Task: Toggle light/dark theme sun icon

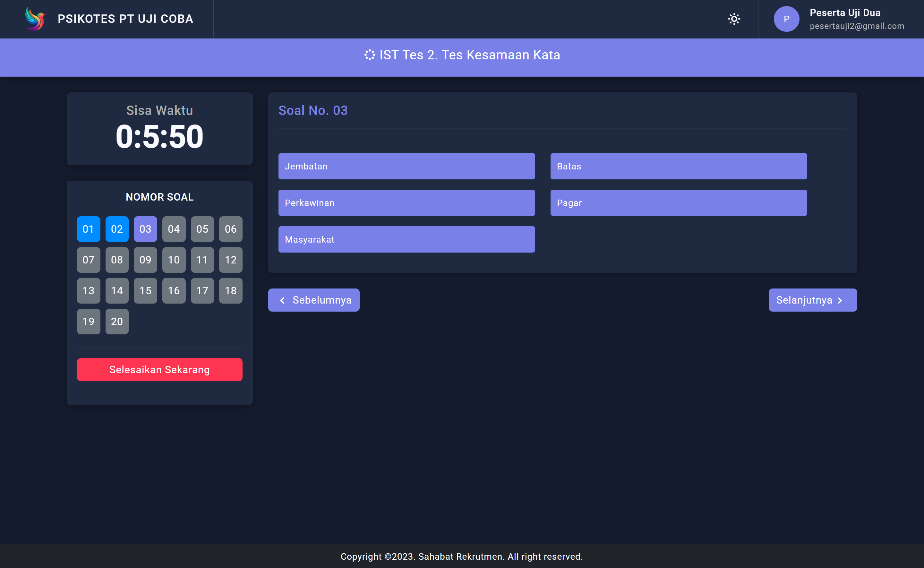Action: [x=734, y=19]
